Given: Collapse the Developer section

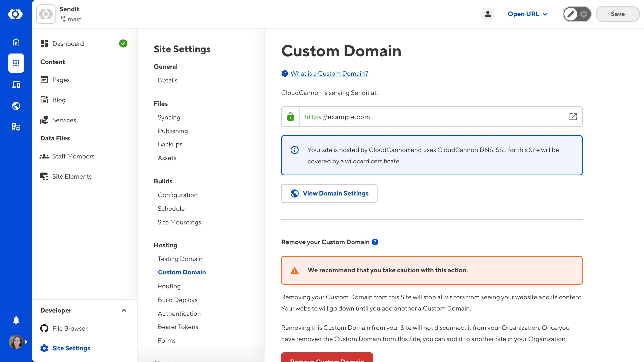Looking at the screenshot, I should pyautogui.click(x=124, y=311).
